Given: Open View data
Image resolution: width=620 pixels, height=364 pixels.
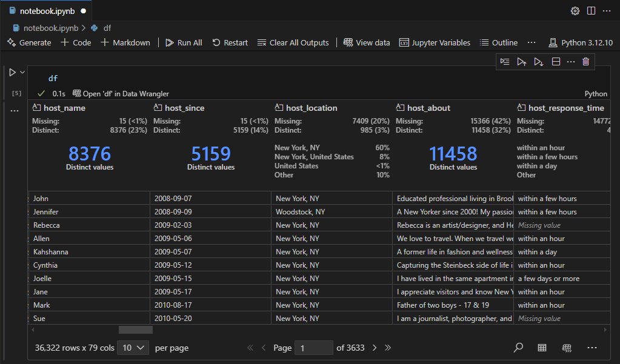Looking at the screenshot, I should tap(367, 42).
